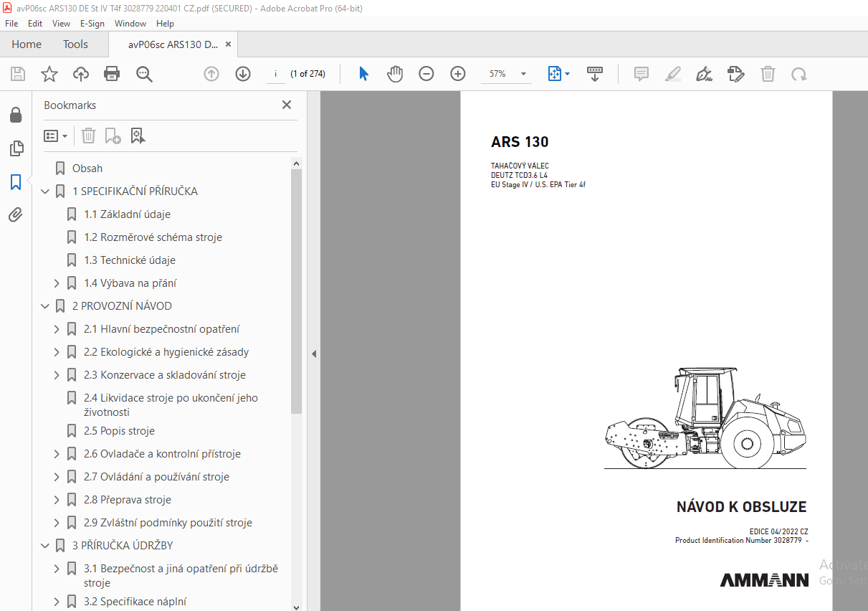Zoom in with the plus circle
868x611 pixels.
point(458,74)
